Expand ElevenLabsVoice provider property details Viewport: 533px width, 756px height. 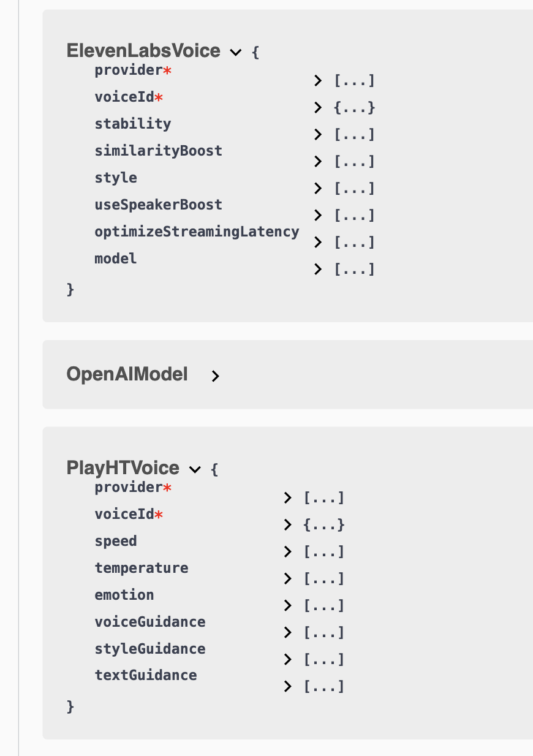click(318, 80)
